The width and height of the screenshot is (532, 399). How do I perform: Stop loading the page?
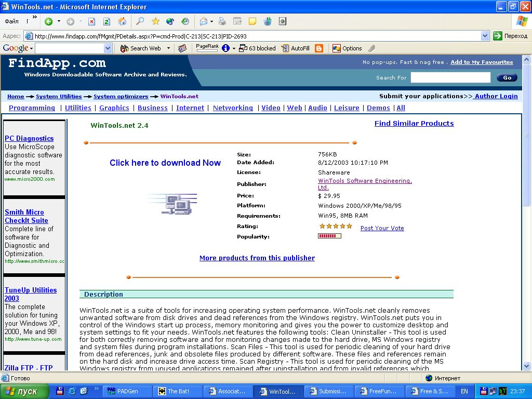(91, 22)
